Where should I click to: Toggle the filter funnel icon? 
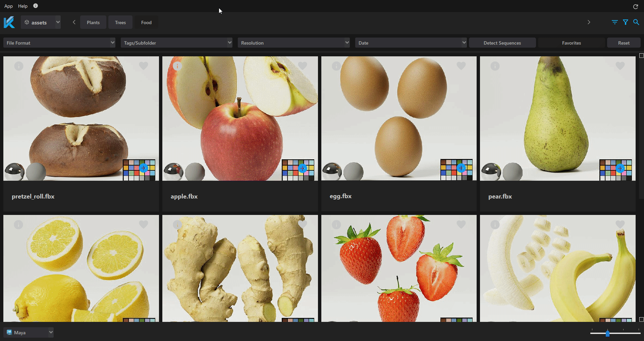[x=626, y=22]
